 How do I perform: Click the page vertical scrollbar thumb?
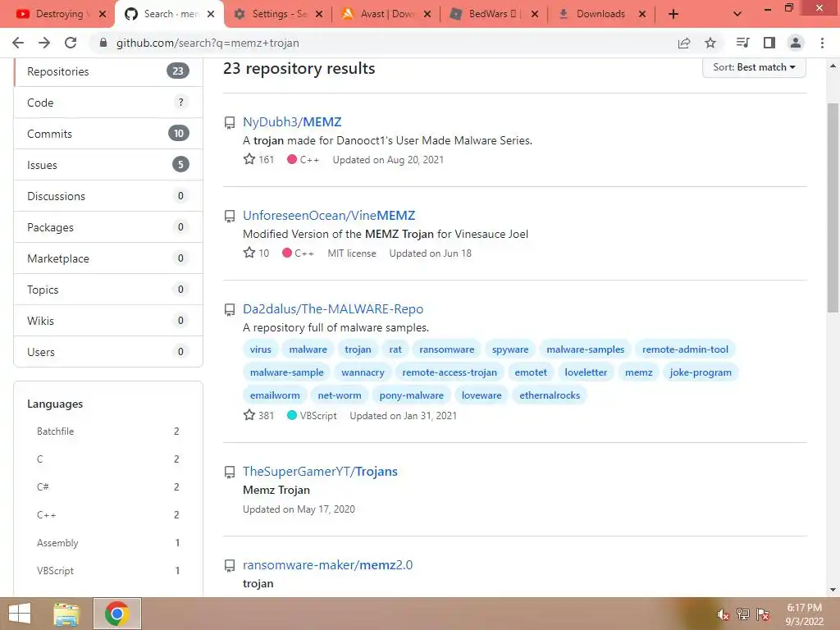833,208
